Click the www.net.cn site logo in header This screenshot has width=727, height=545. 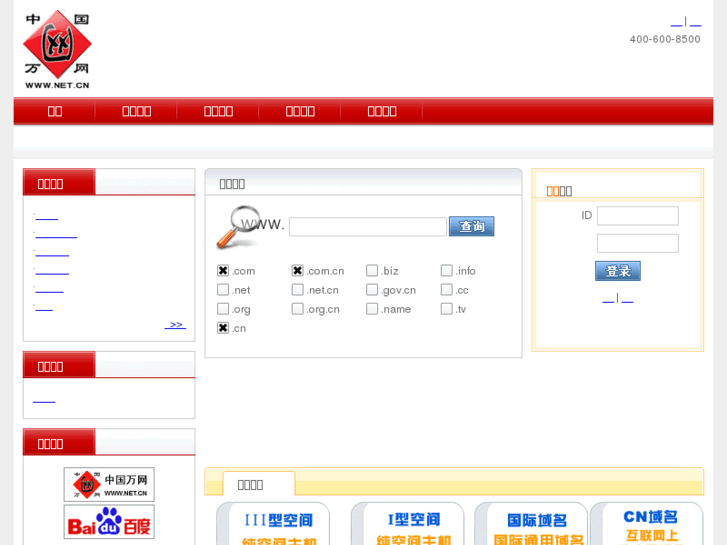tap(57, 49)
